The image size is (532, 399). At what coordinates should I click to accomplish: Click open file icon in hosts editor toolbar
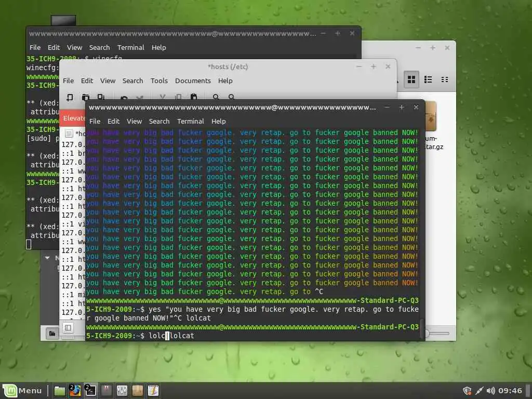click(86, 97)
